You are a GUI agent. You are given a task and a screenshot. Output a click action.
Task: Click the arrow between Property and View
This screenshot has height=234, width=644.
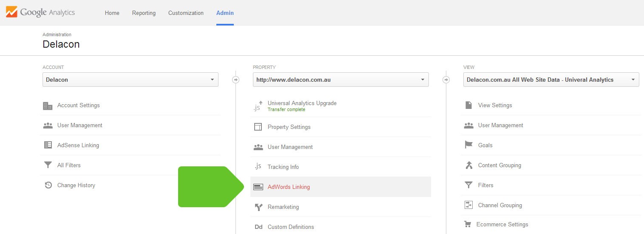pyautogui.click(x=446, y=80)
